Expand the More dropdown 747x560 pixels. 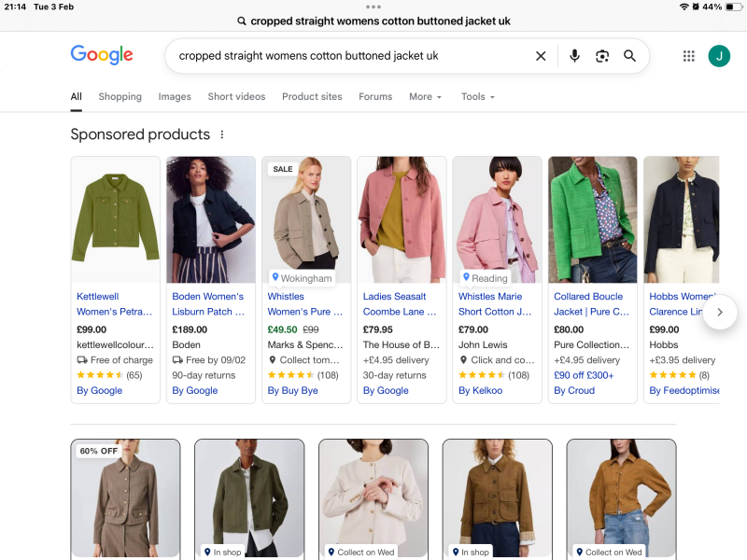(426, 97)
